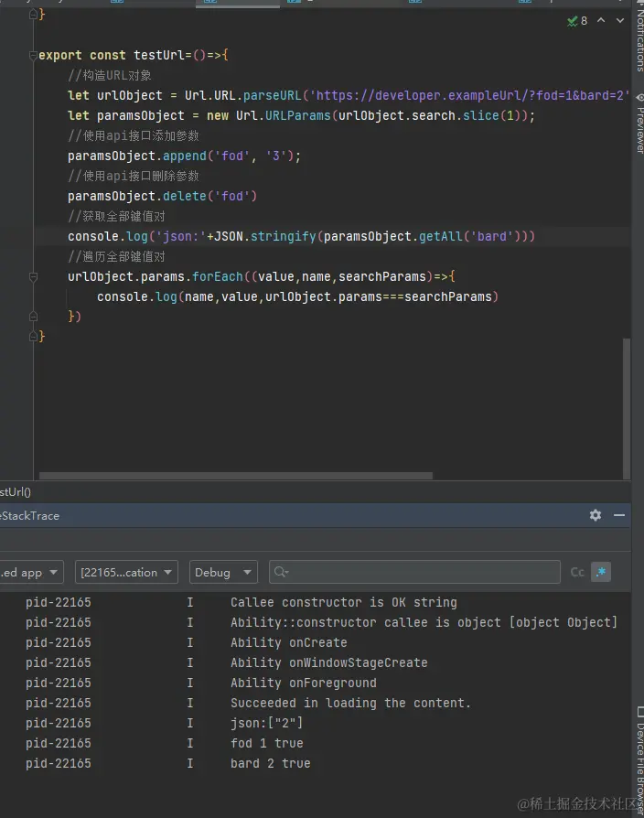
Task: Click 'Succeeded in loading the content.' log line
Action: [x=350, y=703]
